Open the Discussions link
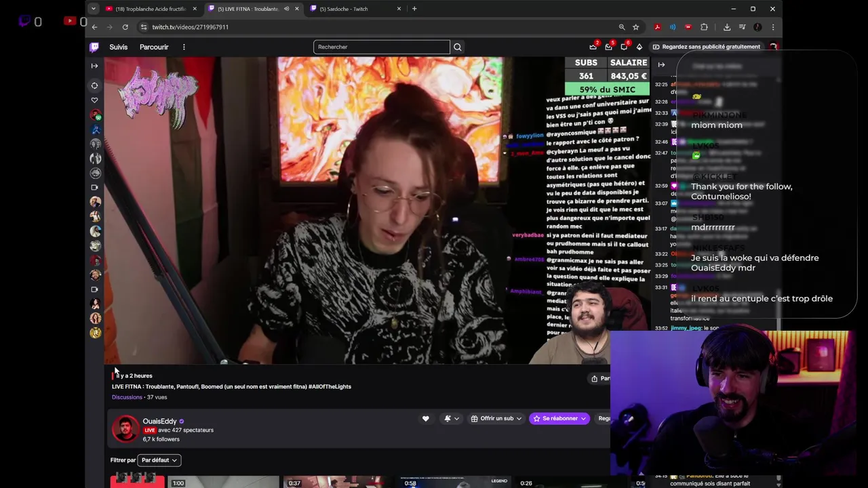This screenshot has height=488, width=868. pos(127,397)
